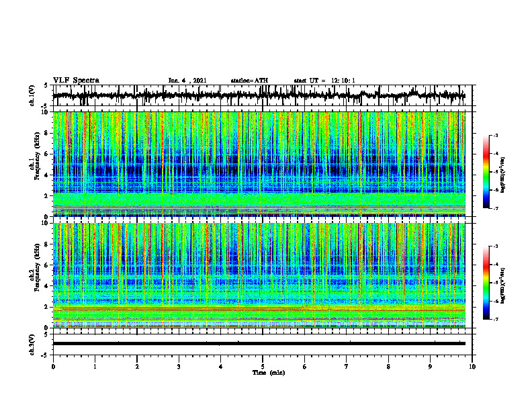This screenshot has height=411, width=532.
Task: Click inside the ch.2 frequency spectrogram
Action: (259, 275)
